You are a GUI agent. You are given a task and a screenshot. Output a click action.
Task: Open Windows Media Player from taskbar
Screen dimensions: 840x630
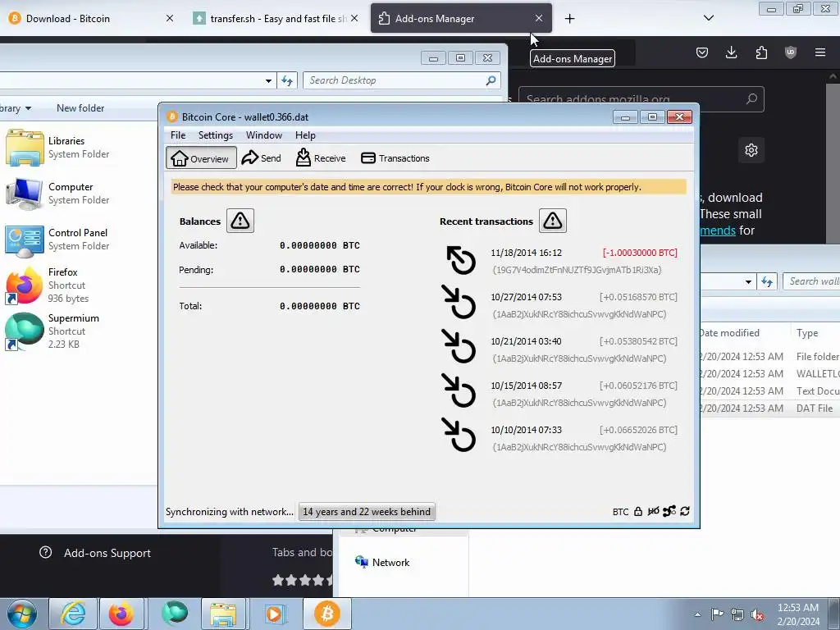point(275,614)
